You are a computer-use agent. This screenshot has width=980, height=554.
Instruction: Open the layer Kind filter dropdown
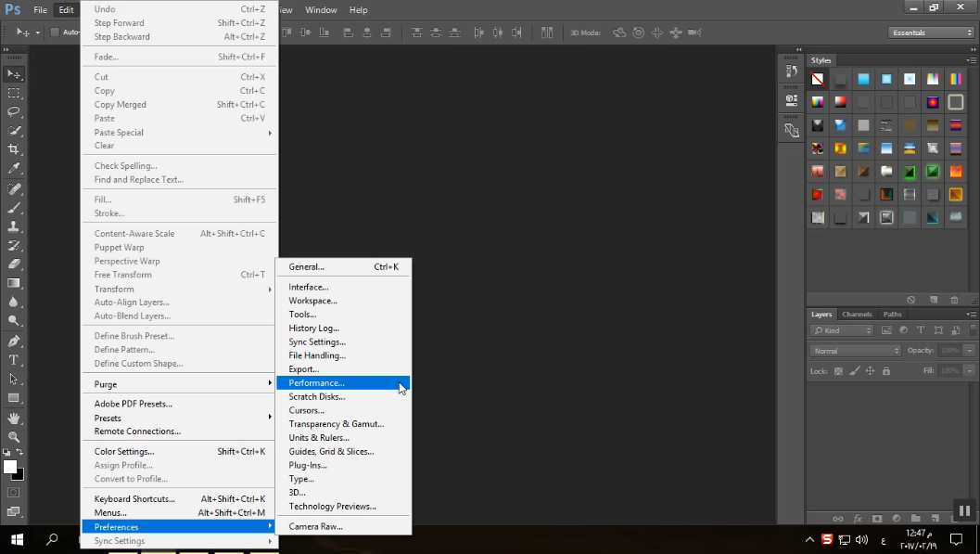[841, 330]
